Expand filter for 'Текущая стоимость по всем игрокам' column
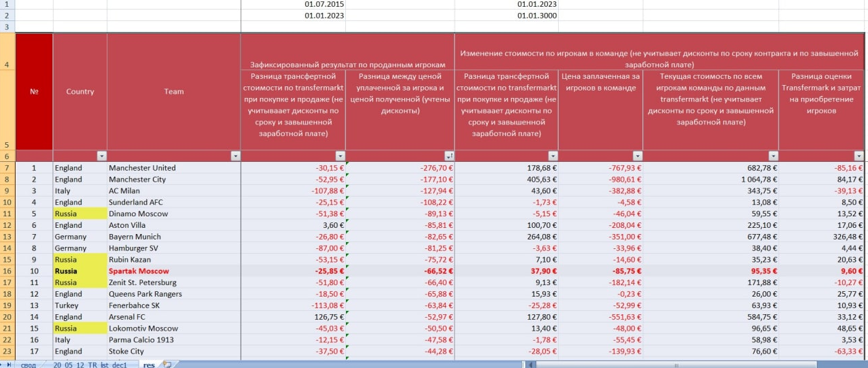The image size is (868, 368). [x=773, y=155]
